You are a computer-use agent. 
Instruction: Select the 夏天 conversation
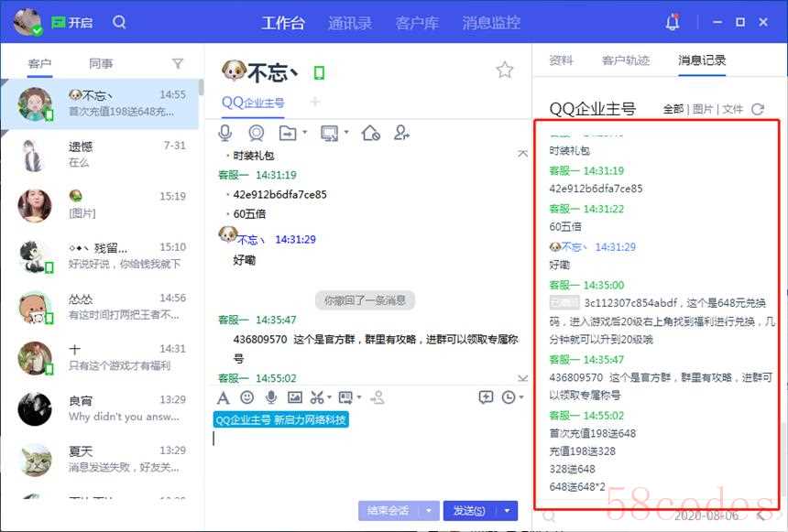[101, 459]
